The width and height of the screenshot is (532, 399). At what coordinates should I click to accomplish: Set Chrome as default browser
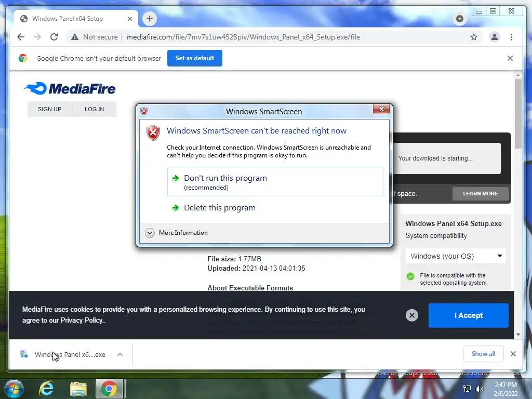pos(195,58)
